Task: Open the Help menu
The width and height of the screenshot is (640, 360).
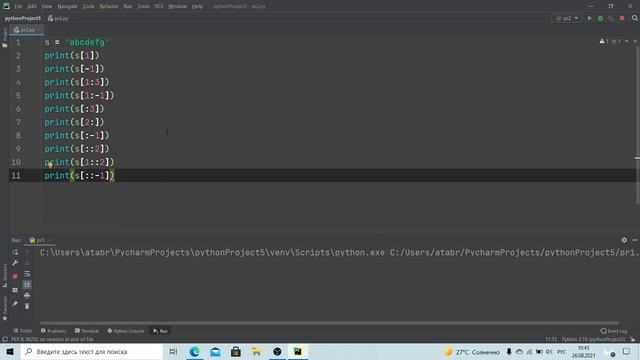Action: 197,6
